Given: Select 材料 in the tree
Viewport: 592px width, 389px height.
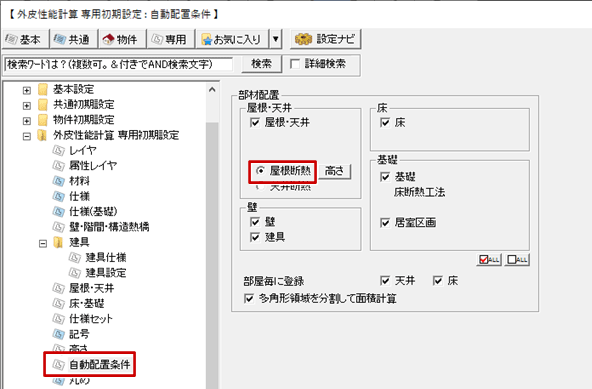Looking at the screenshot, I should tap(79, 181).
